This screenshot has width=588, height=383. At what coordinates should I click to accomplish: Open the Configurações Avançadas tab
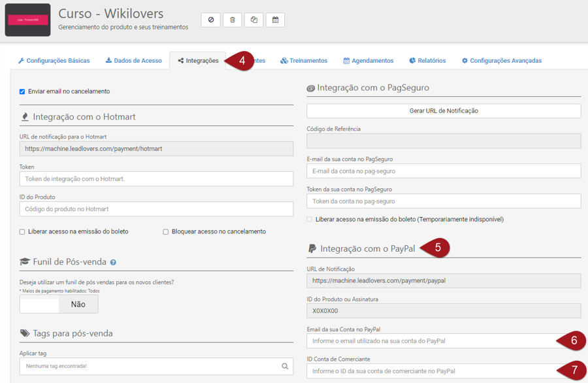502,61
